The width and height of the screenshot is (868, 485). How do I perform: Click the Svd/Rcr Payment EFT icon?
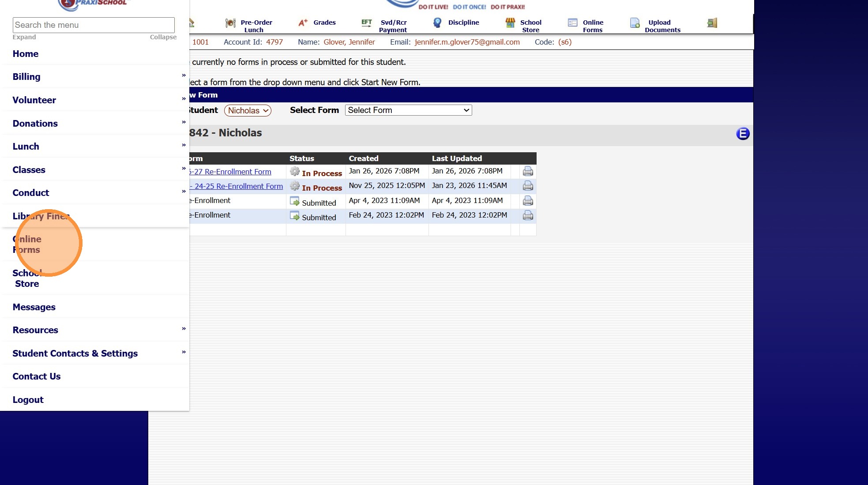[x=366, y=23]
